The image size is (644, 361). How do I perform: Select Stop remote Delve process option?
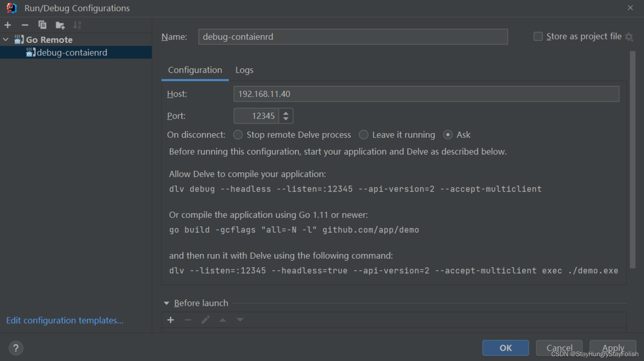click(x=238, y=135)
